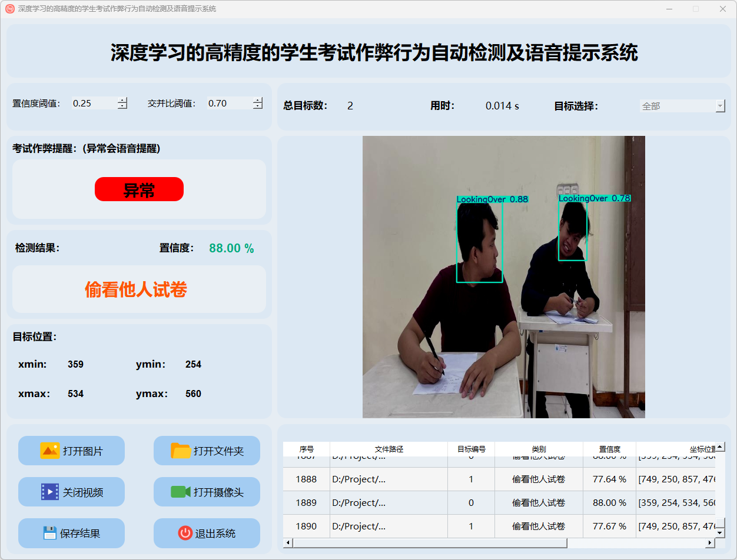This screenshot has height=560, width=737.
Task: Click the 置信度阈值 input field showing 0.25
Action: (94, 103)
